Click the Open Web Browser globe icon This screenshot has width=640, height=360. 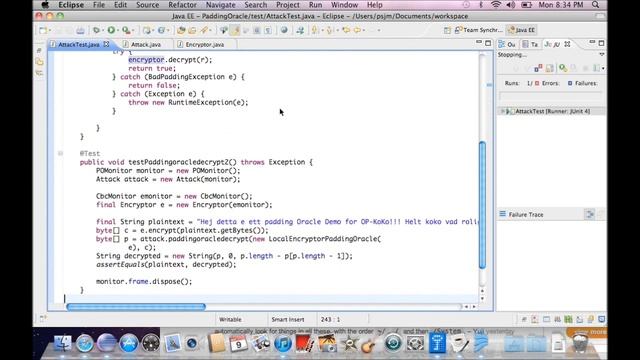(x=284, y=30)
